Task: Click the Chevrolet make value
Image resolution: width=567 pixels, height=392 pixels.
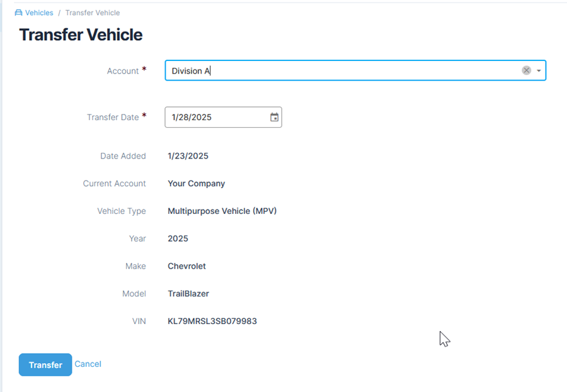Action: (186, 266)
